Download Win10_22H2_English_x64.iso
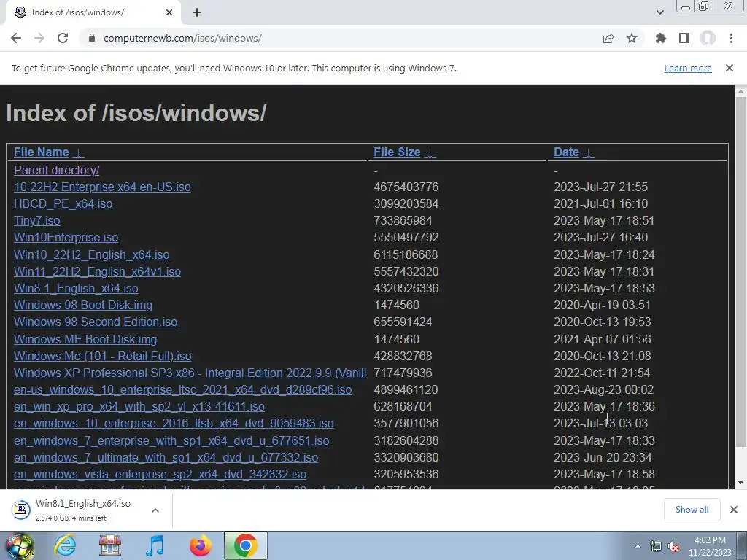747x560 pixels. tap(91, 254)
